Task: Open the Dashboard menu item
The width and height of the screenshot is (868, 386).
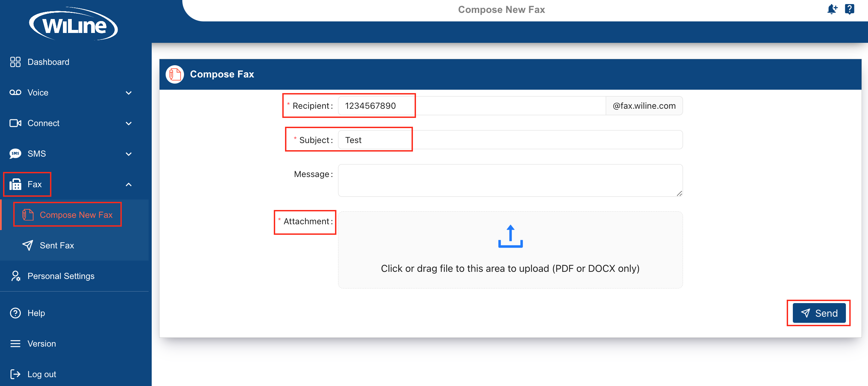Action: tap(74, 62)
